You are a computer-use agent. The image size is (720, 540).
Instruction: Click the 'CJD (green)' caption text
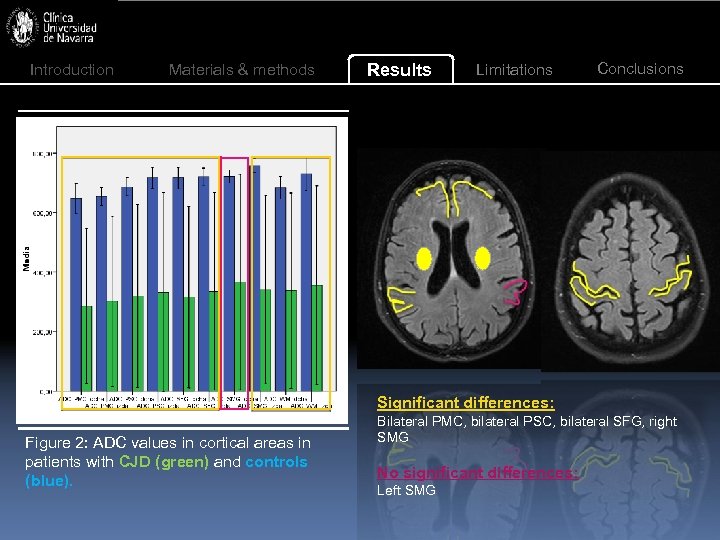(164, 461)
